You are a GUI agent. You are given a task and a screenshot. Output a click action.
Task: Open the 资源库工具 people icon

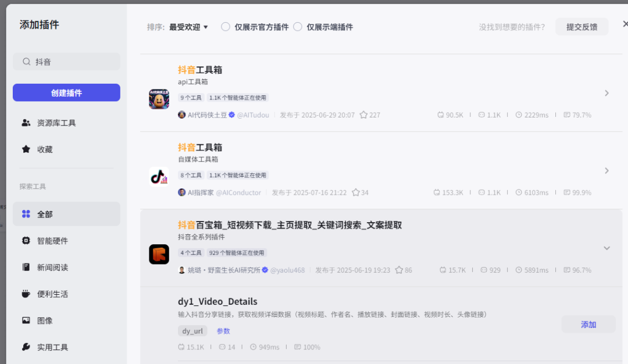click(26, 123)
